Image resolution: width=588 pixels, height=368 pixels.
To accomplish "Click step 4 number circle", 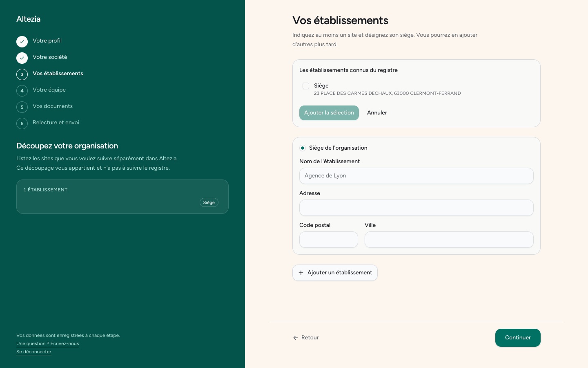I will (22, 91).
